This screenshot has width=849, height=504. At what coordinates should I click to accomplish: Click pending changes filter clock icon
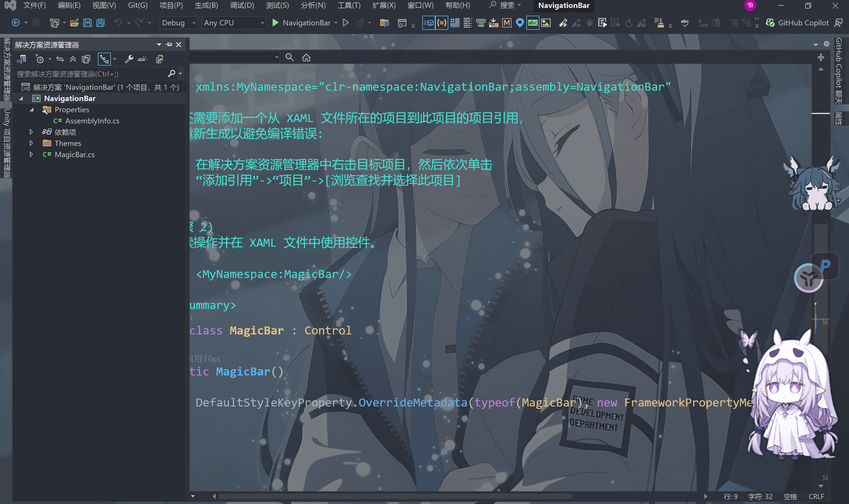[39, 59]
